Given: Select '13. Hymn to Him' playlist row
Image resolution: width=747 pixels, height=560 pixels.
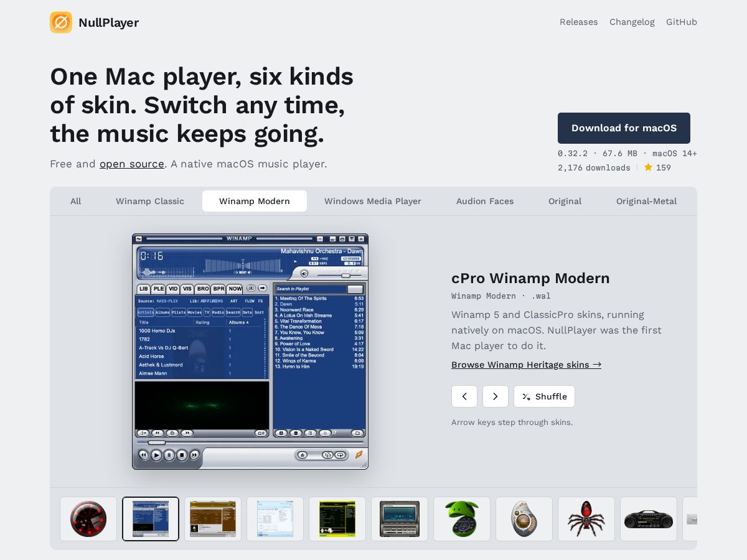Looking at the screenshot, I should pyautogui.click(x=319, y=366).
